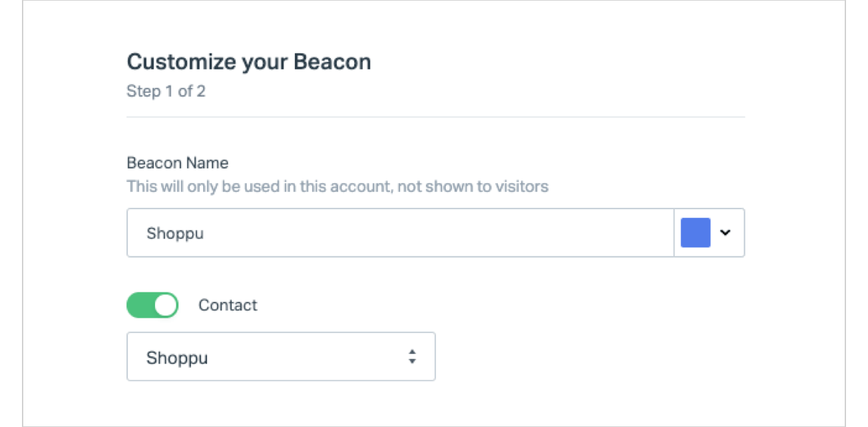Click the white knob of Contact toggle
This screenshot has height=427, width=868.
pyautogui.click(x=165, y=305)
